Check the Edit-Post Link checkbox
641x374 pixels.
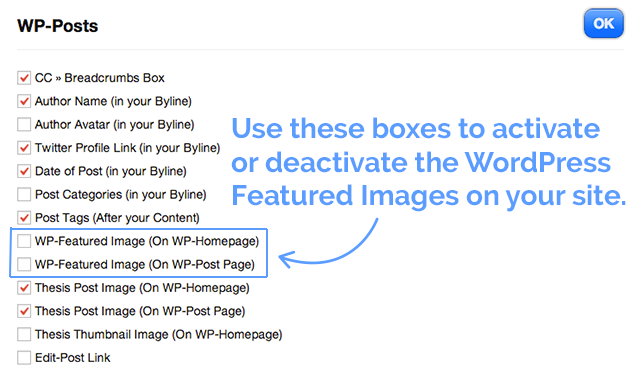coord(24,358)
